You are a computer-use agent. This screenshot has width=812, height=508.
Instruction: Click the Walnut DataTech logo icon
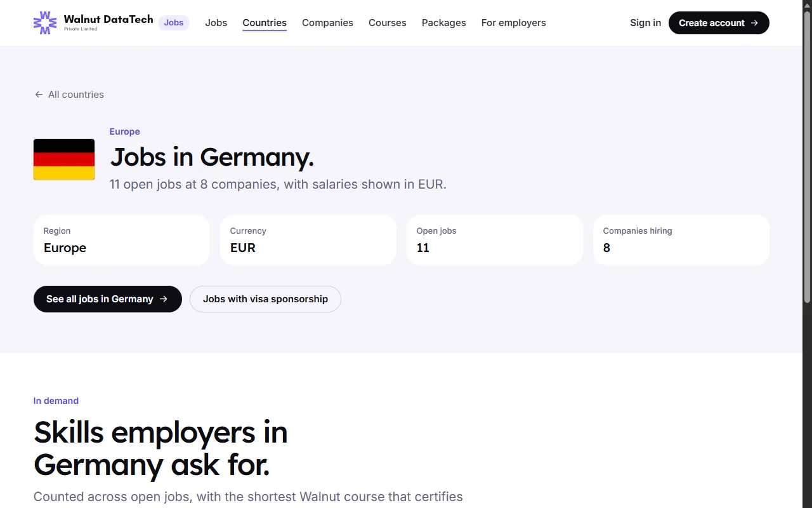[44, 23]
